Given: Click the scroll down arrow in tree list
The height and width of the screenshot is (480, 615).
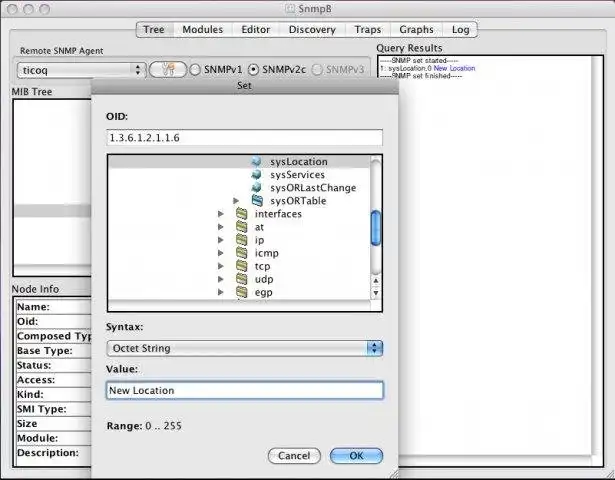Looking at the screenshot, I should 376,293.
